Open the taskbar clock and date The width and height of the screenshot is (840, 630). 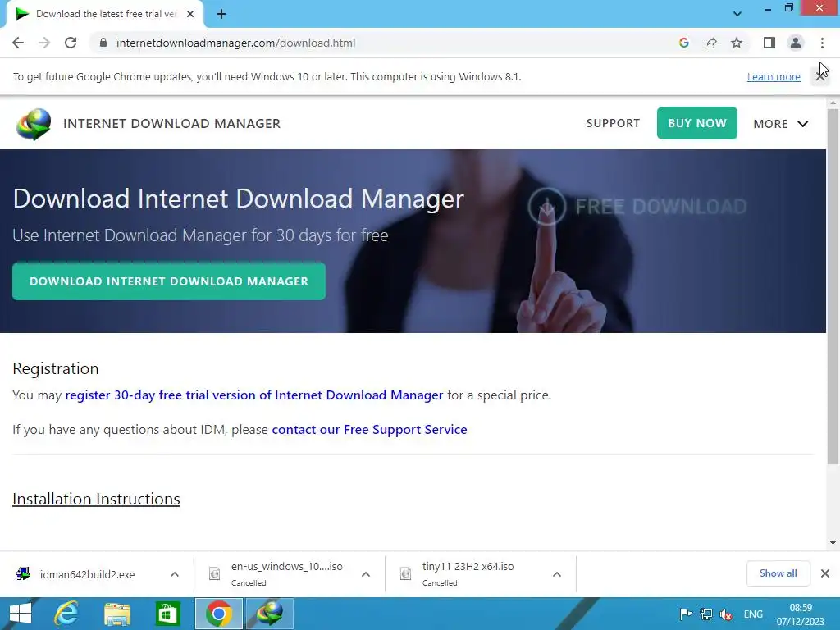coord(801,614)
